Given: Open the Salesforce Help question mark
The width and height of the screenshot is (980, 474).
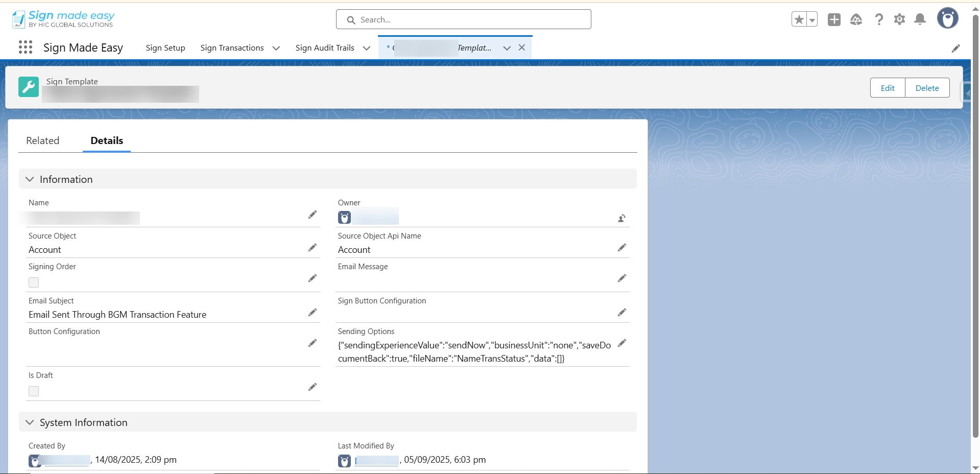Looking at the screenshot, I should click(879, 19).
